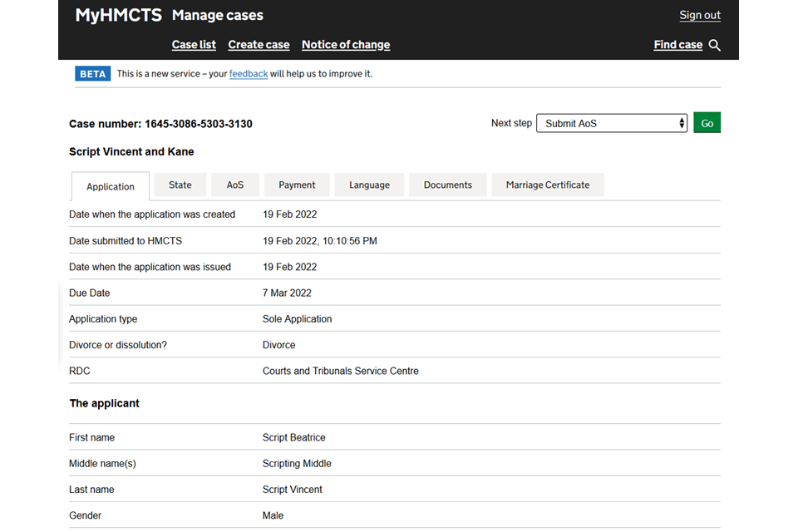Select the Application tab

[x=111, y=186]
